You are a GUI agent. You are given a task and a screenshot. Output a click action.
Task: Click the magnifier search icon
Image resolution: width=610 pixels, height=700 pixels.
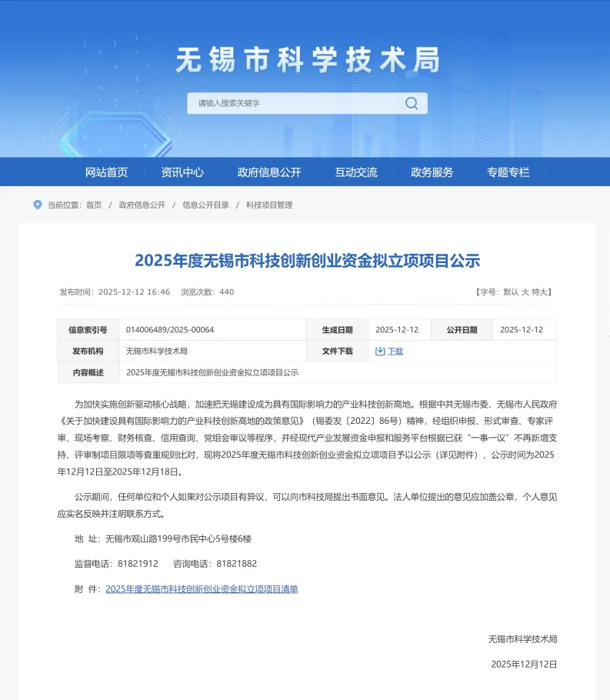coord(412,103)
